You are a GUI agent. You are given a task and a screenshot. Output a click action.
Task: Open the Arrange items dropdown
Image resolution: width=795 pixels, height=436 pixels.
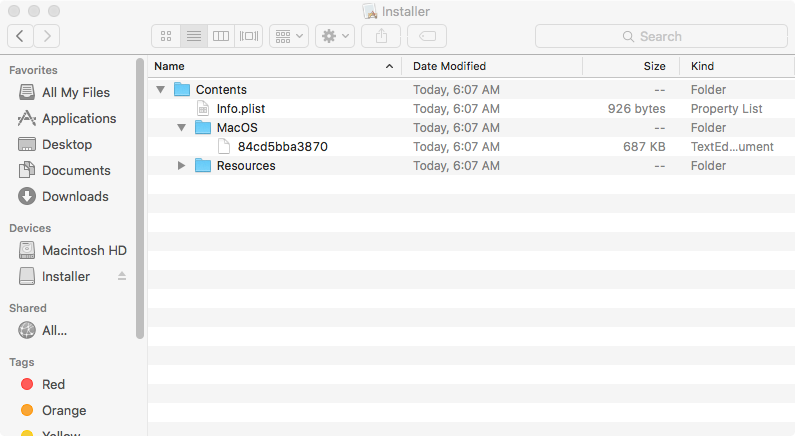[289, 36]
